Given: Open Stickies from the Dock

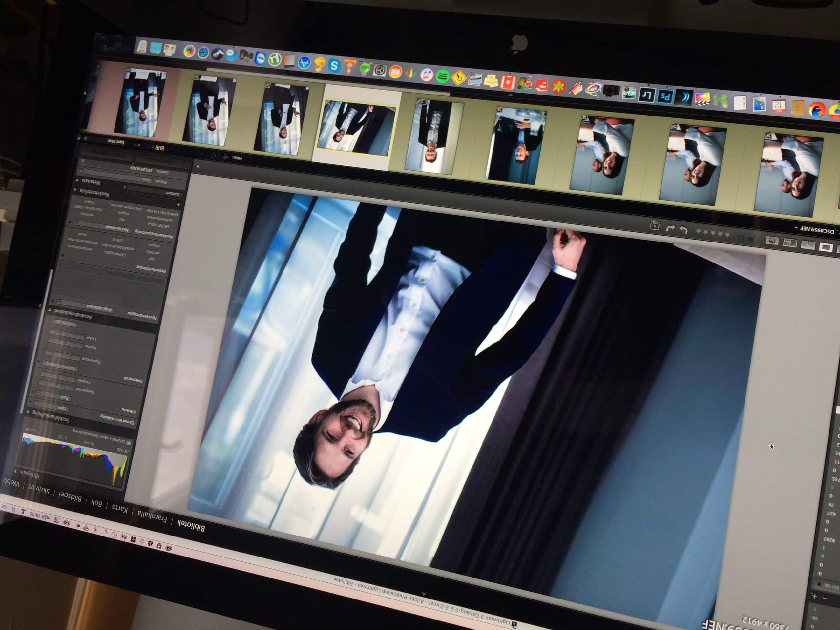Looking at the screenshot, I should pyautogui.click(x=491, y=80).
